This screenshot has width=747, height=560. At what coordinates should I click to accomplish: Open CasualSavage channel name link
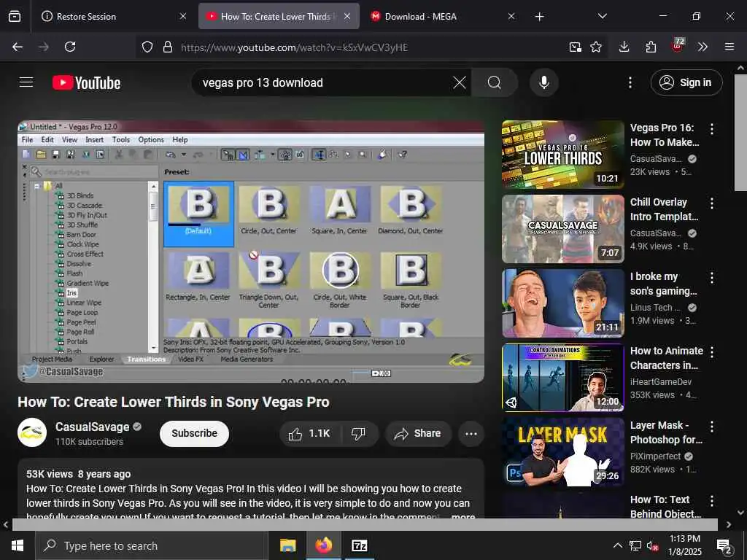point(93,427)
